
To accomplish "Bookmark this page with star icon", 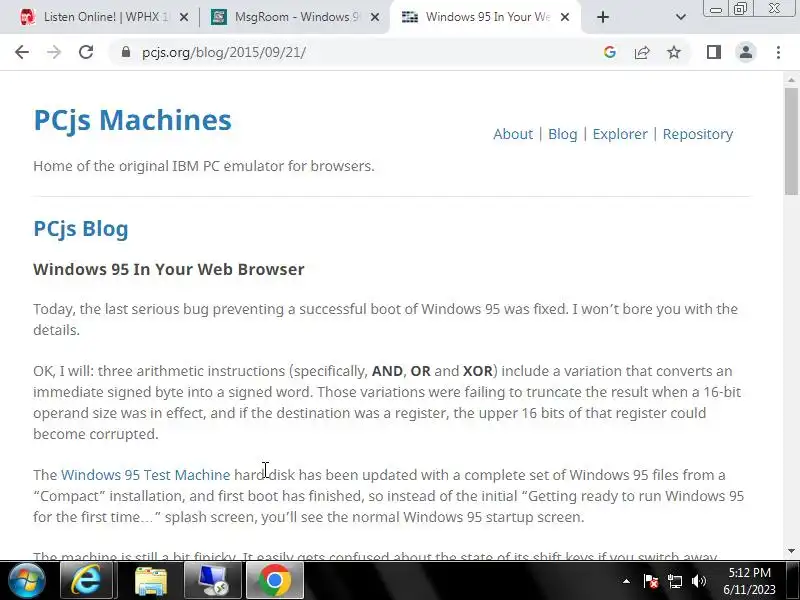I will click(674, 52).
